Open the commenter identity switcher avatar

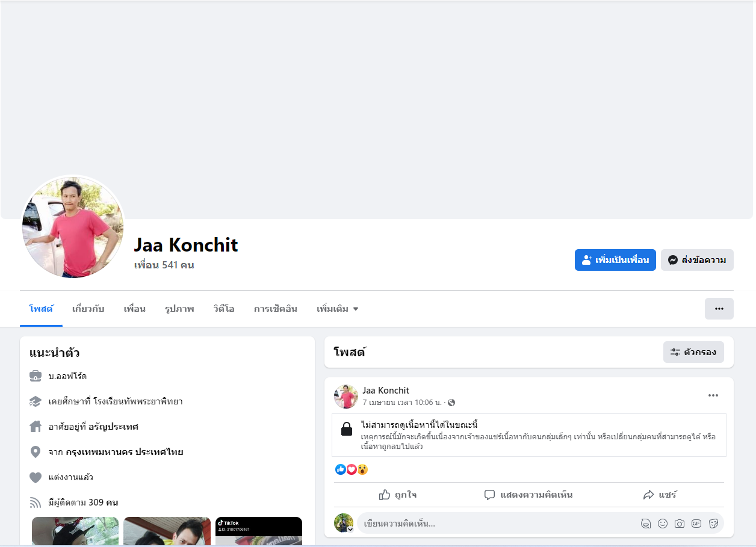coord(344,523)
